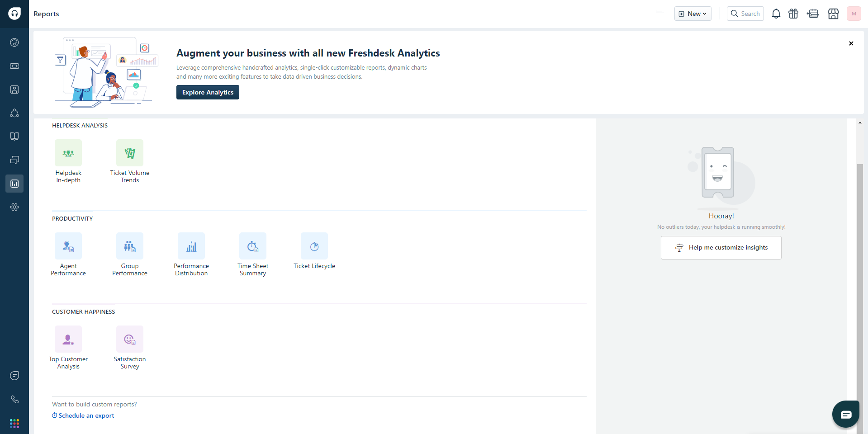
Task: Open the marketplace store icon
Action: tap(833, 14)
